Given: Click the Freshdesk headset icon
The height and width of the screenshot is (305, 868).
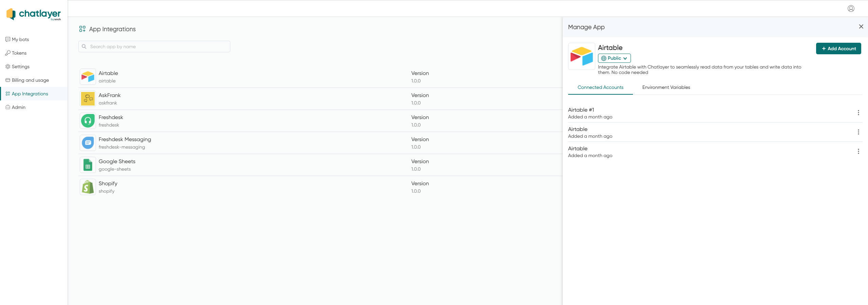Looking at the screenshot, I should click(x=88, y=121).
